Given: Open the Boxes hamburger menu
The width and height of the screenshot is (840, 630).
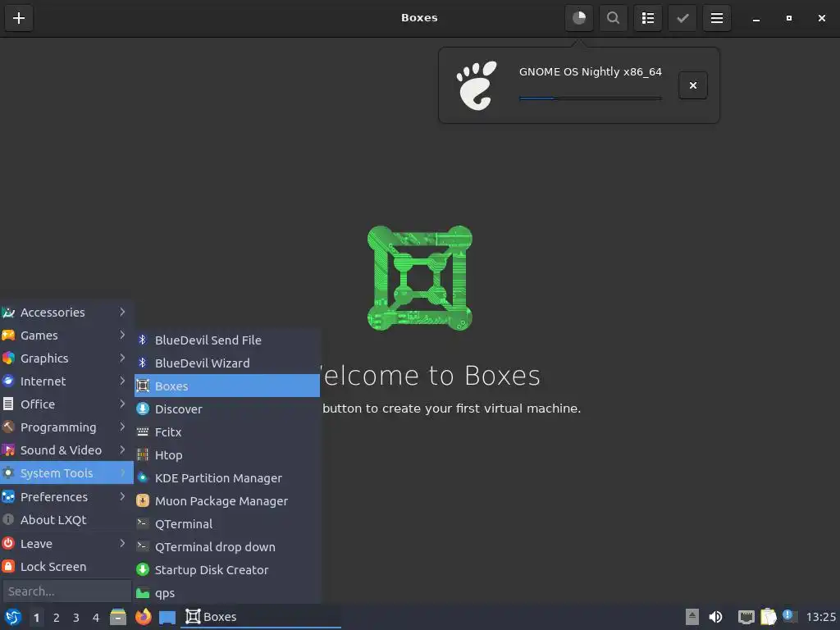Looking at the screenshot, I should (x=717, y=18).
